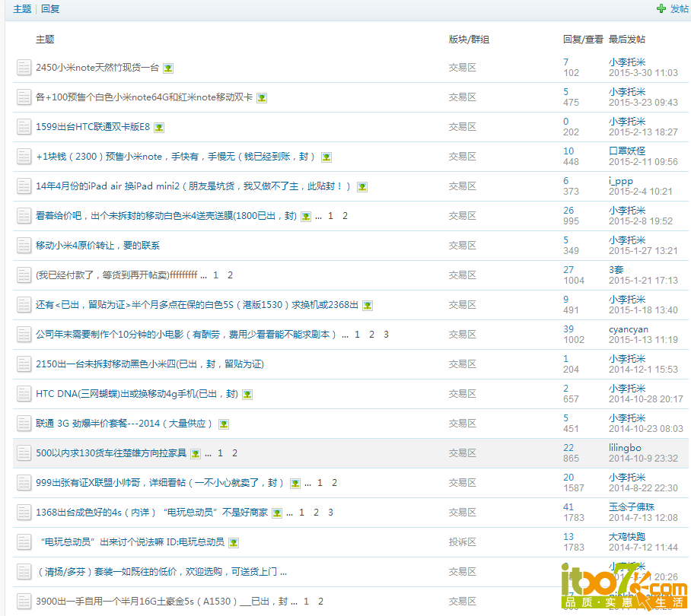Open last poster i_ppp profile
Screen dimensions: 691x616
click(x=620, y=180)
